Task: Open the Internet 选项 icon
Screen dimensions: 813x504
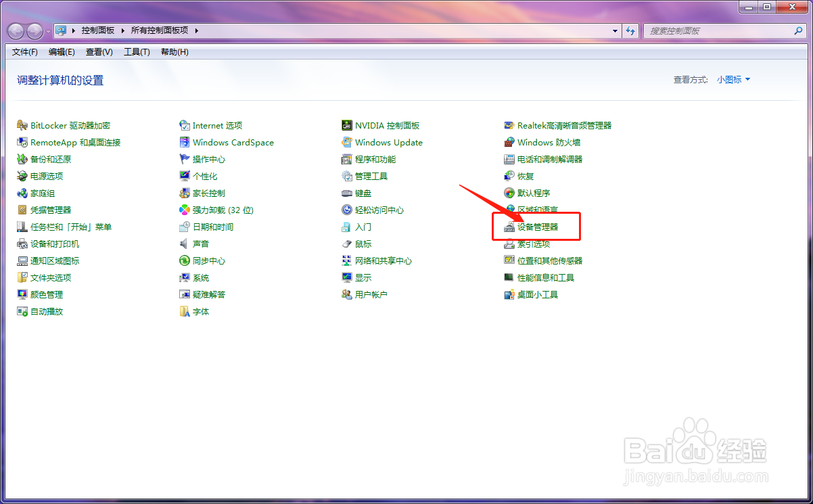Action: tap(185, 125)
